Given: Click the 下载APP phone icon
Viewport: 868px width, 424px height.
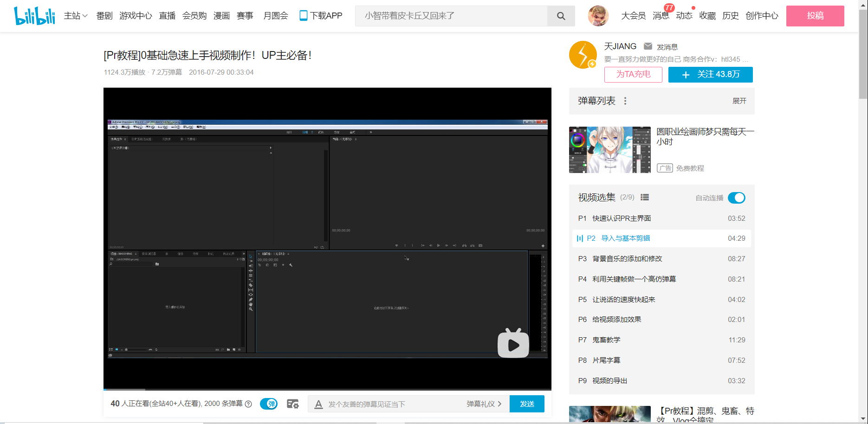Looking at the screenshot, I should 303,15.
